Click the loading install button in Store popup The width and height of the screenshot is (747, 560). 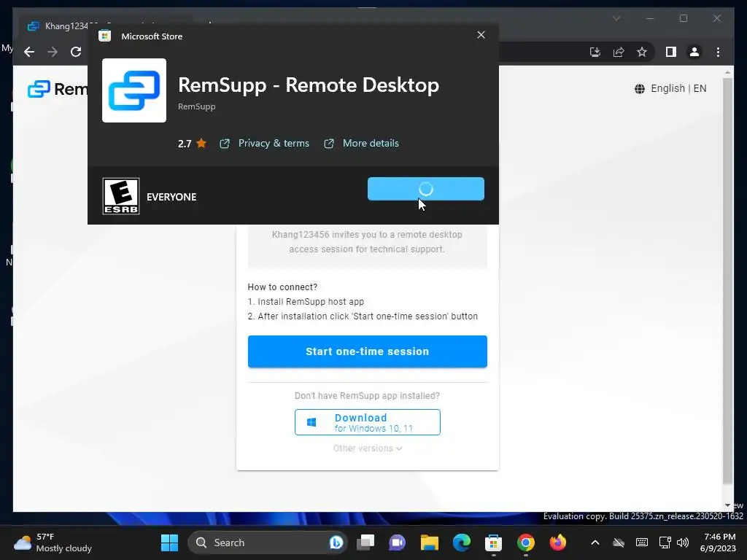pyautogui.click(x=426, y=189)
